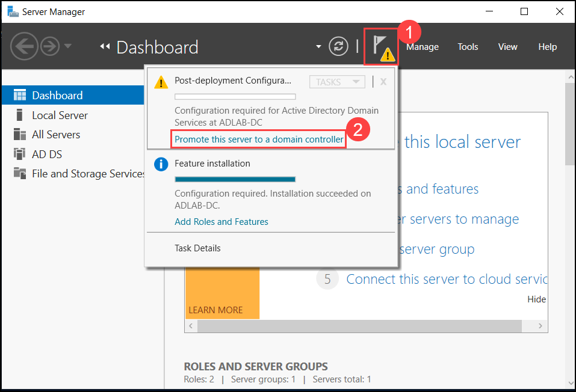This screenshot has height=392, width=576.
Task: Open the View menu
Action: point(507,47)
